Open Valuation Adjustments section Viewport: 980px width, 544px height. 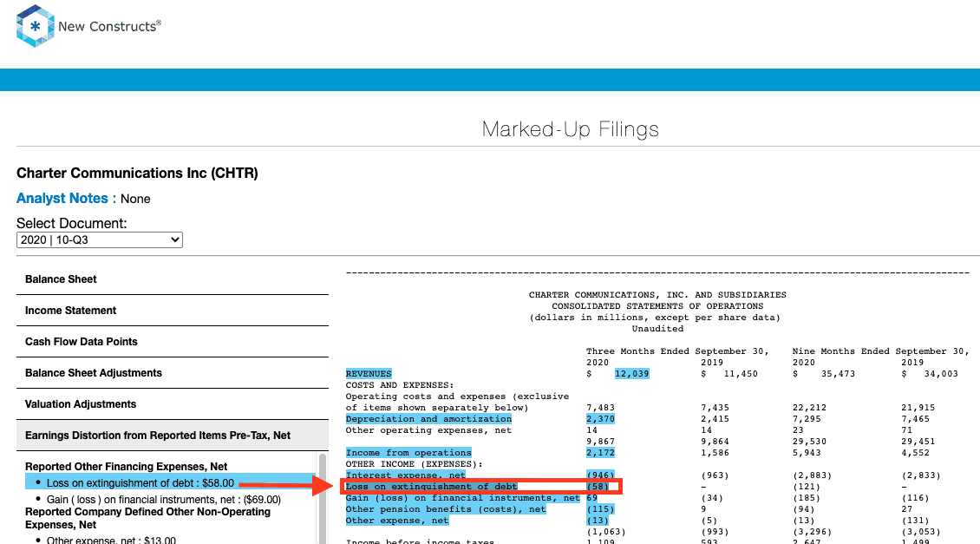[x=173, y=404]
